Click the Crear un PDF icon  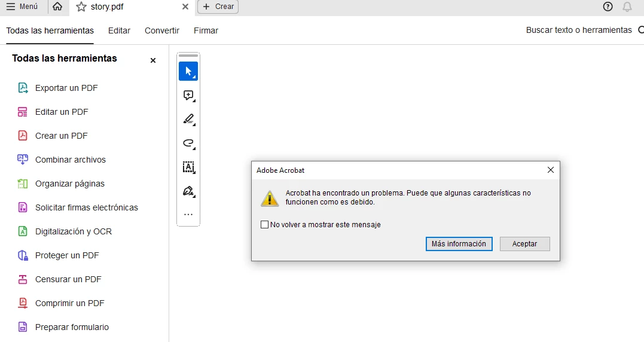23,136
